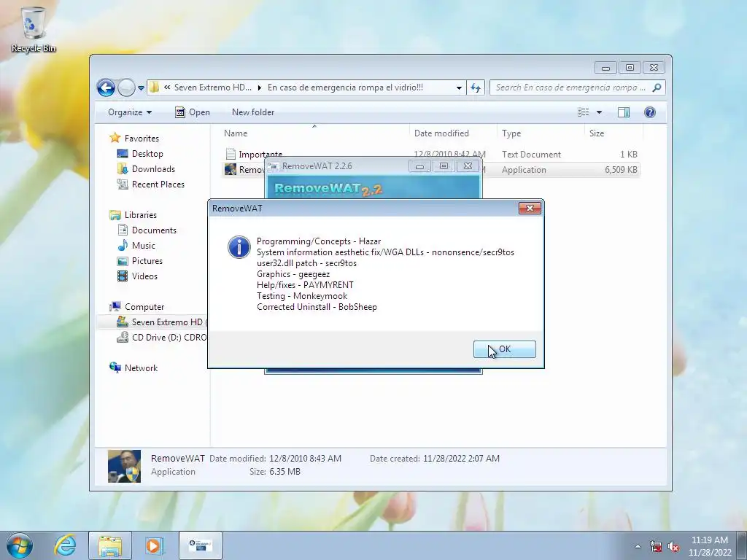Screen dimensions: 747x560
Task: Click breadcrumb arrow after Seven Extremo HD
Action: (260, 87)
